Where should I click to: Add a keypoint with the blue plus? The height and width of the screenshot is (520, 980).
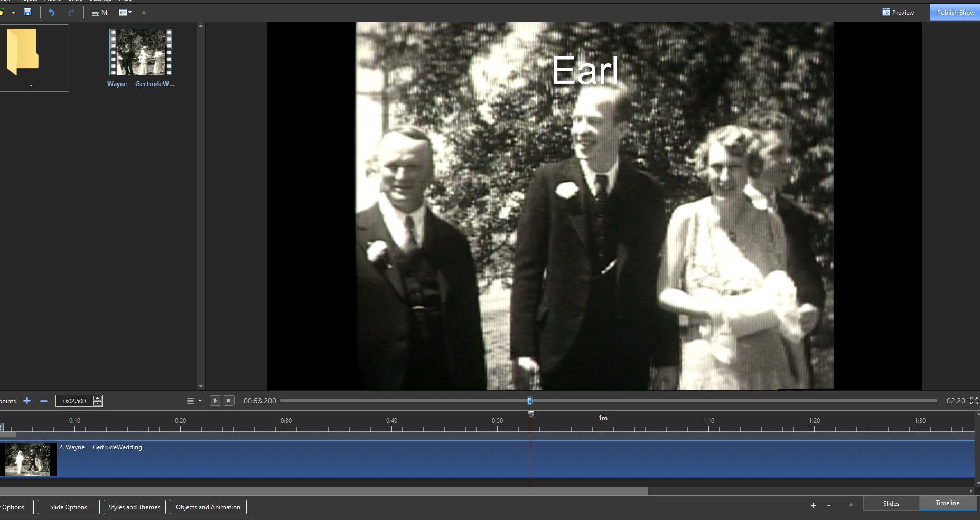click(x=27, y=401)
